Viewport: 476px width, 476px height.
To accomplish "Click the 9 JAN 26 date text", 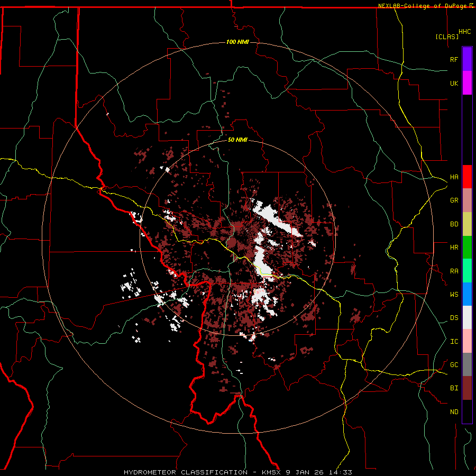I will pos(305,472).
